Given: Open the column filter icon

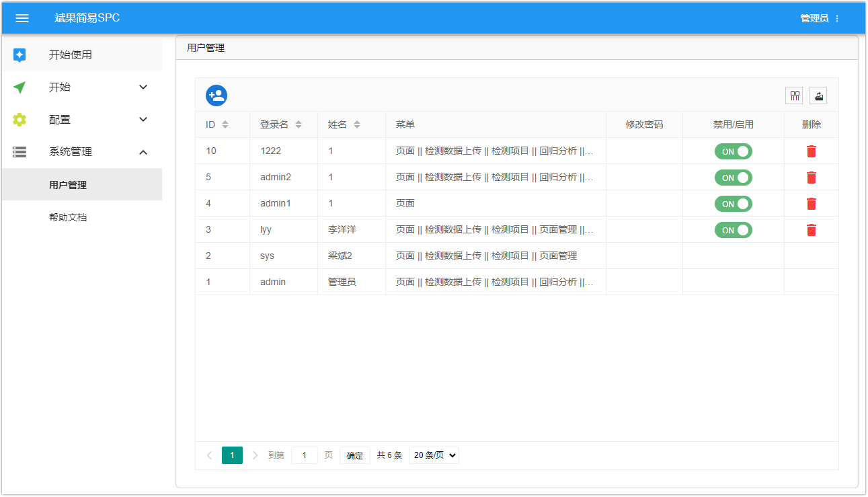Looking at the screenshot, I should pos(794,95).
